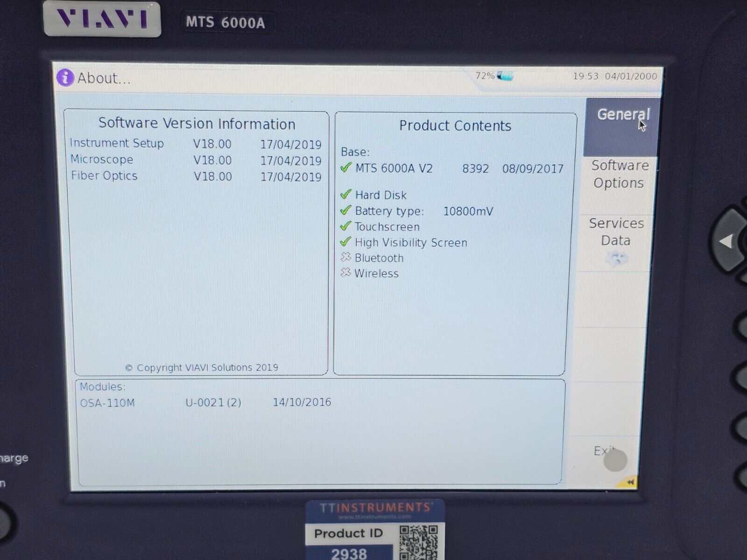Click the green check beside High Visibility Screen
The width and height of the screenshot is (747, 560).
(345, 242)
